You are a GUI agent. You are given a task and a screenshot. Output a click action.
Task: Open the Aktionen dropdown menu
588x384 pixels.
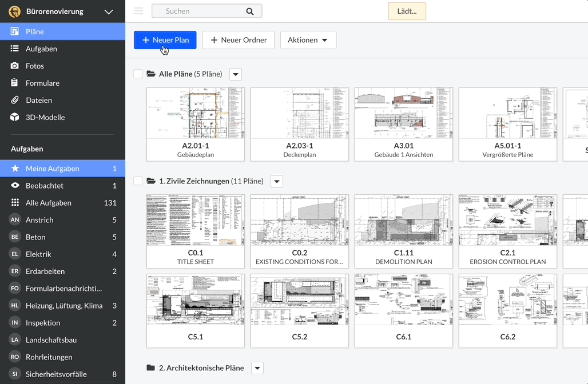coord(308,40)
